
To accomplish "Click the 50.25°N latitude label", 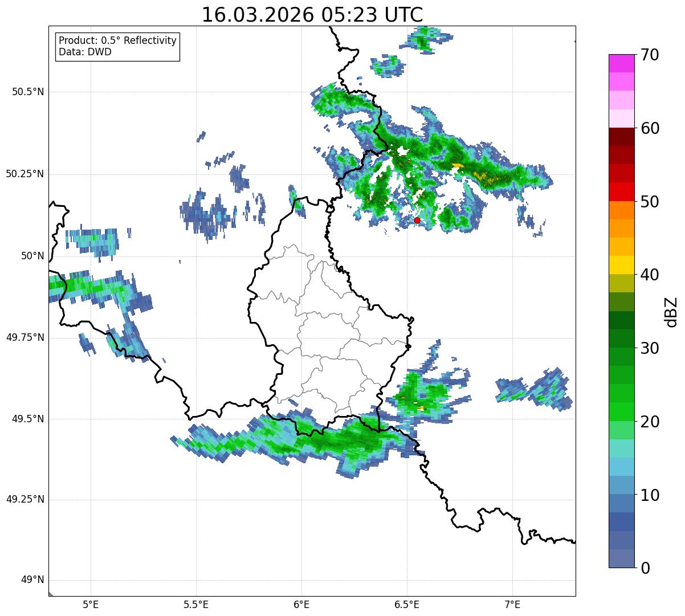I will [25, 174].
